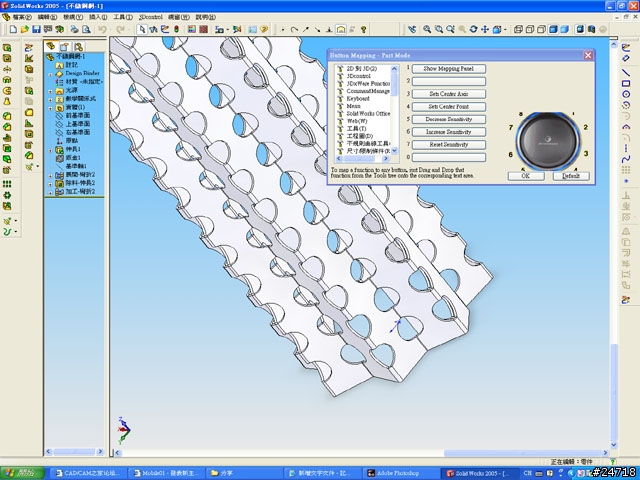Click the Windows Start button
Screen dimensions: 640x480
coord(22,473)
